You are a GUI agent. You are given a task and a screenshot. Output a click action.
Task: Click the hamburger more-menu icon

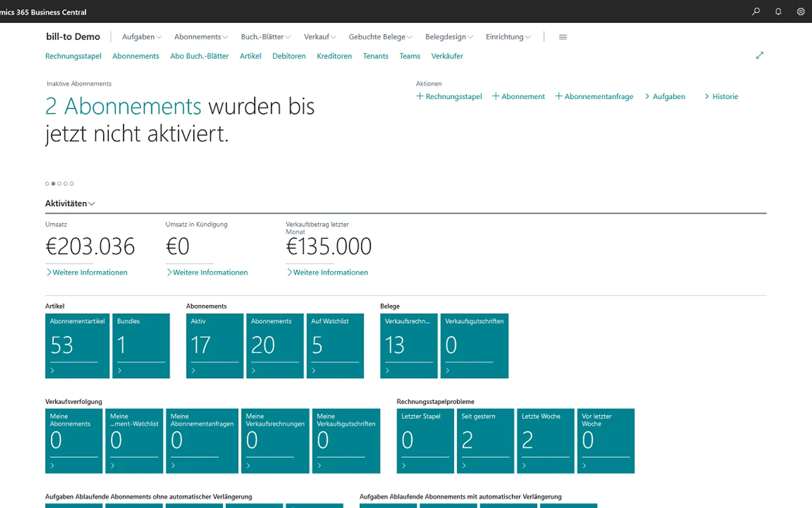pos(563,37)
